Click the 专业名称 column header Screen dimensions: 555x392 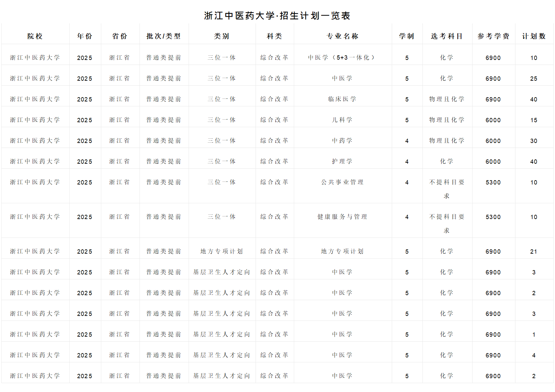coord(342,36)
